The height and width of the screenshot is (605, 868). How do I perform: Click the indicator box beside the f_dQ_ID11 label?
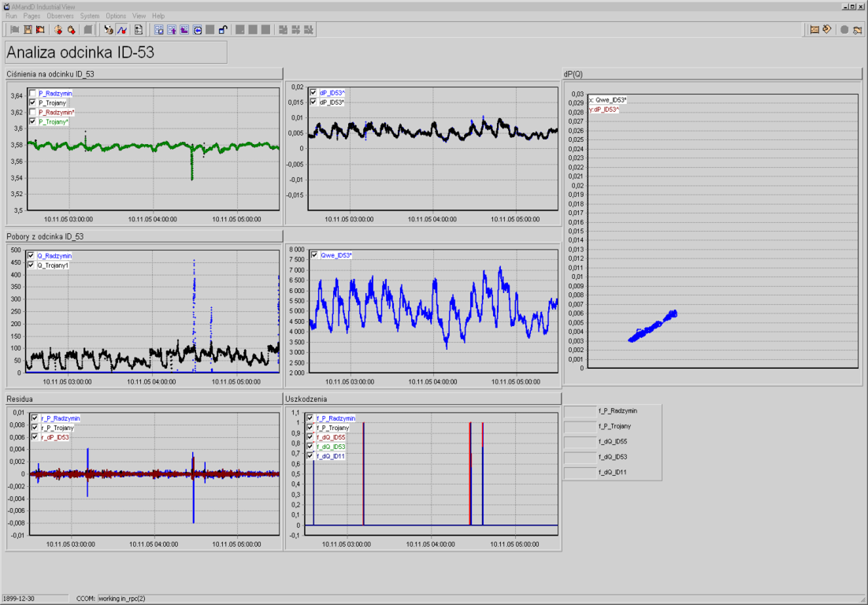coord(581,473)
